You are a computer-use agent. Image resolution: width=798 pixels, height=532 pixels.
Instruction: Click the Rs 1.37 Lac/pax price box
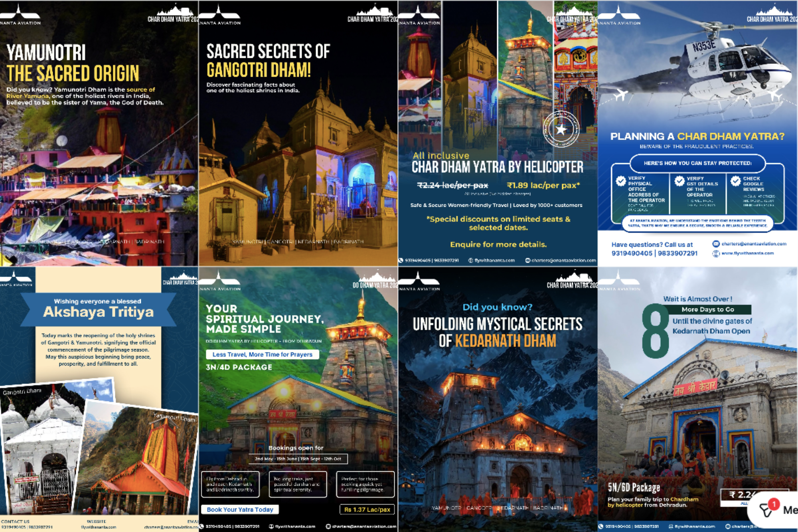pos(367,510)
